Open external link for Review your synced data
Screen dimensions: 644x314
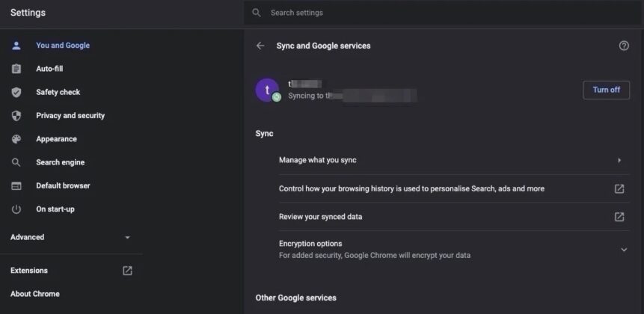[619, 217]
